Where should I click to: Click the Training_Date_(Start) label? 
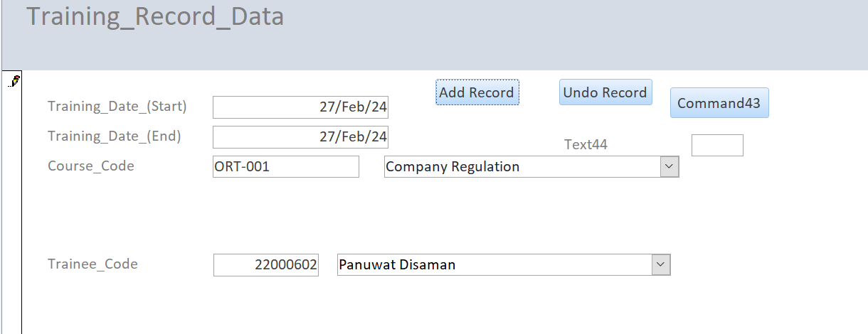click(117, 107)
